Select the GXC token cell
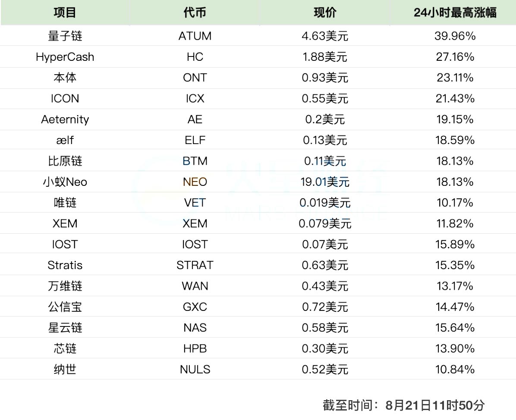The height and width of the screenshot is (420, 516). point(195,307)
